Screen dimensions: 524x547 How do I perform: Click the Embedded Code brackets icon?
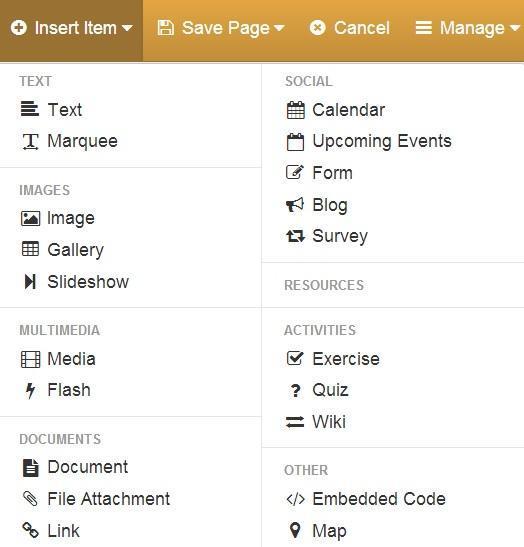[x=295, y=499]
